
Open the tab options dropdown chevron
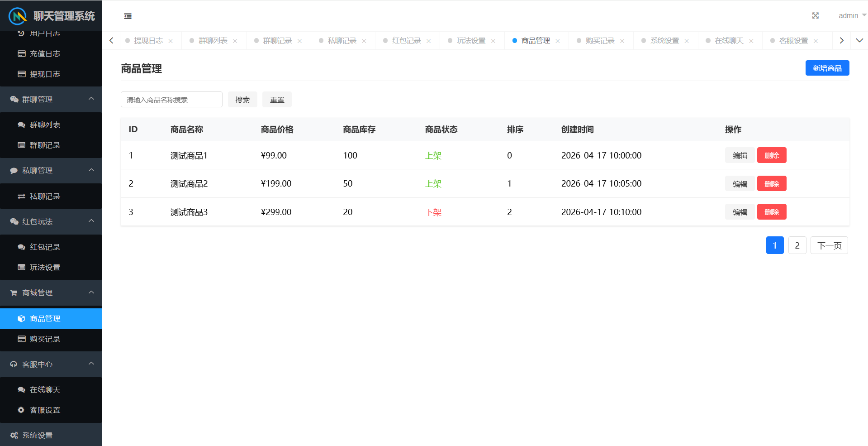(x=859, y=41)
